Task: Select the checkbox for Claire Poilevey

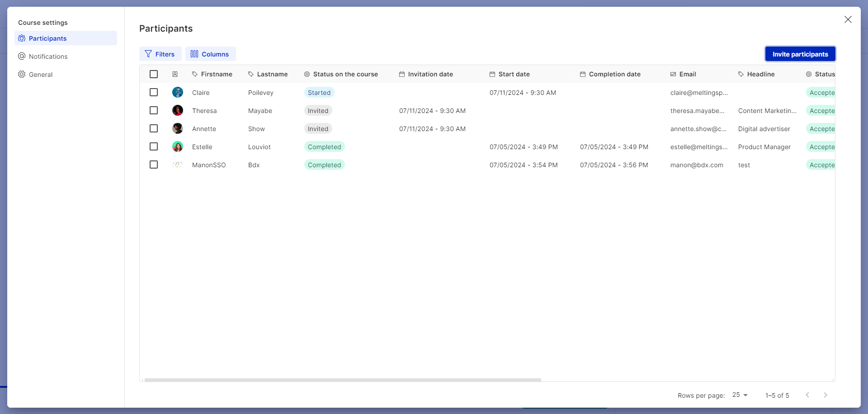Action: (x=154, y=92)
